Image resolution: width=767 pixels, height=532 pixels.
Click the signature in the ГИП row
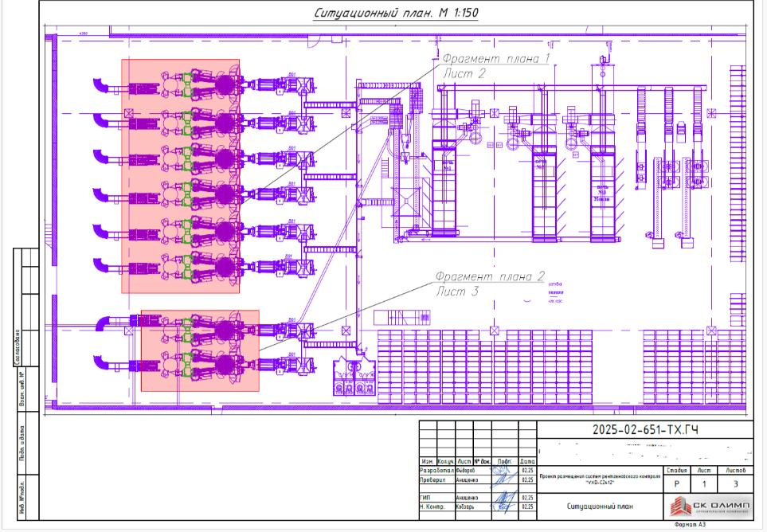coord(504,499)
